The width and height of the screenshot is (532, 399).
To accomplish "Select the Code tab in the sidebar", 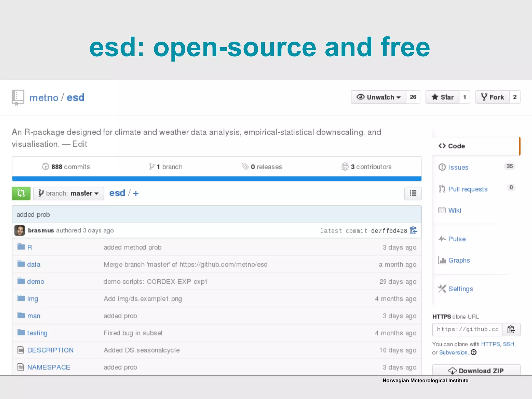I will [x=476, y=146].
